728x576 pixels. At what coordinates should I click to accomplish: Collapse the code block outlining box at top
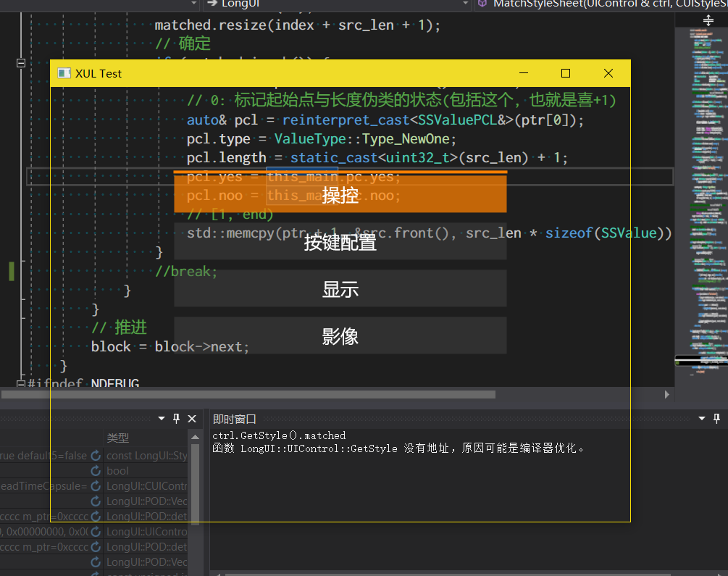pos(21,63)
